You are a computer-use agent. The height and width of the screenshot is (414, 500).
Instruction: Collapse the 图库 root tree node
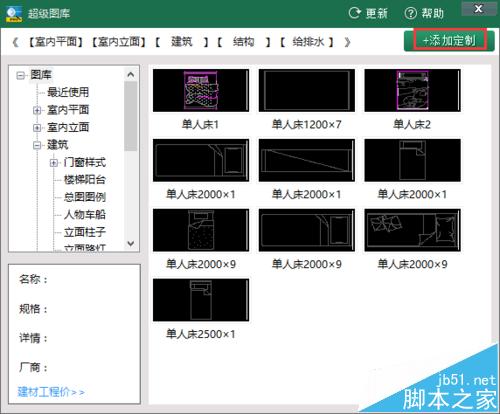[21, 75]
